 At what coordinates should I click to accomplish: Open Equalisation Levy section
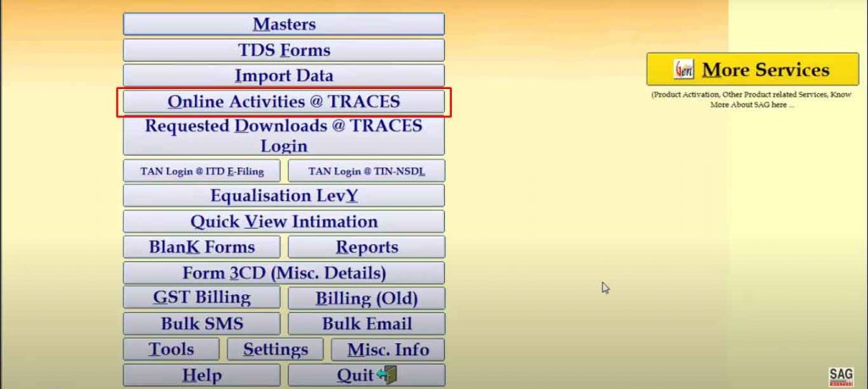pos(283,196)
